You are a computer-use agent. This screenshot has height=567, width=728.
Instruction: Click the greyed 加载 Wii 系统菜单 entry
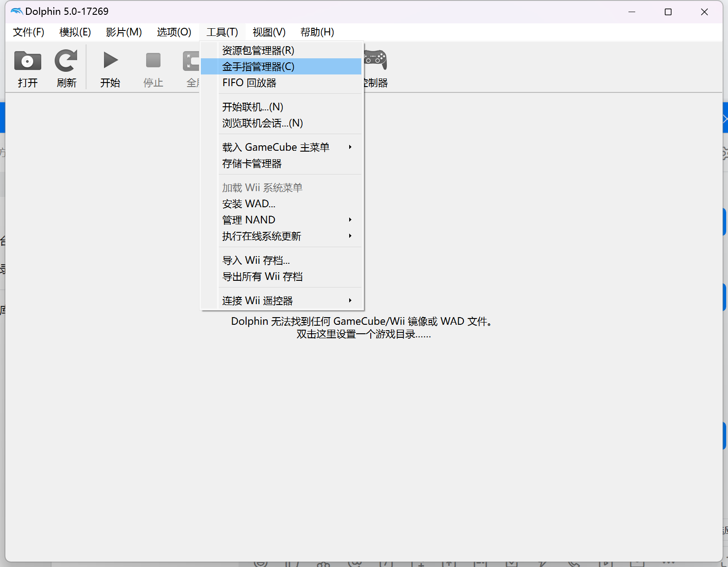point(281,188)
